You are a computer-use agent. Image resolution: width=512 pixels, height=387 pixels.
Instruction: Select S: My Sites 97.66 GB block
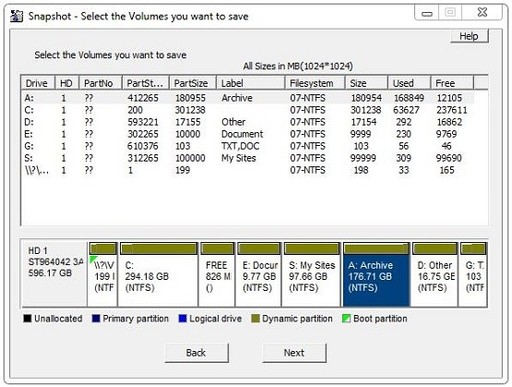coord(312,274)
